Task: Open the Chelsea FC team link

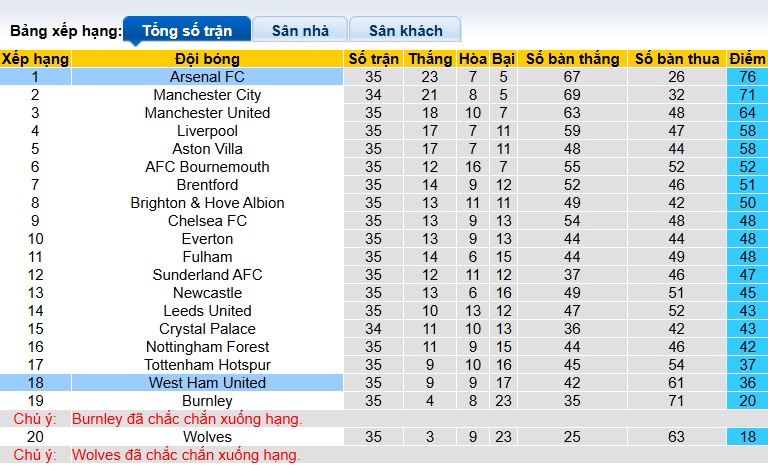Action: tap(207, 220)
